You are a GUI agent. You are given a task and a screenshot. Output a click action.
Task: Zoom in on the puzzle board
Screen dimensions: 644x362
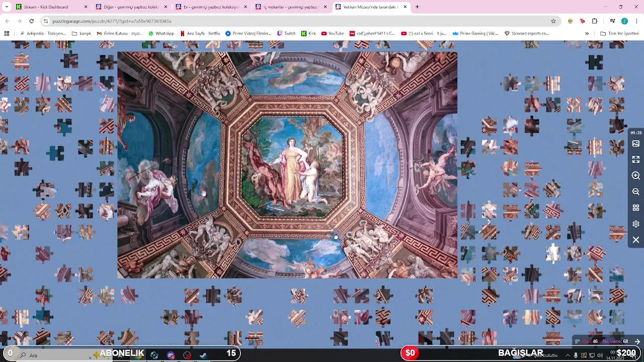click(x=636, y=175)
